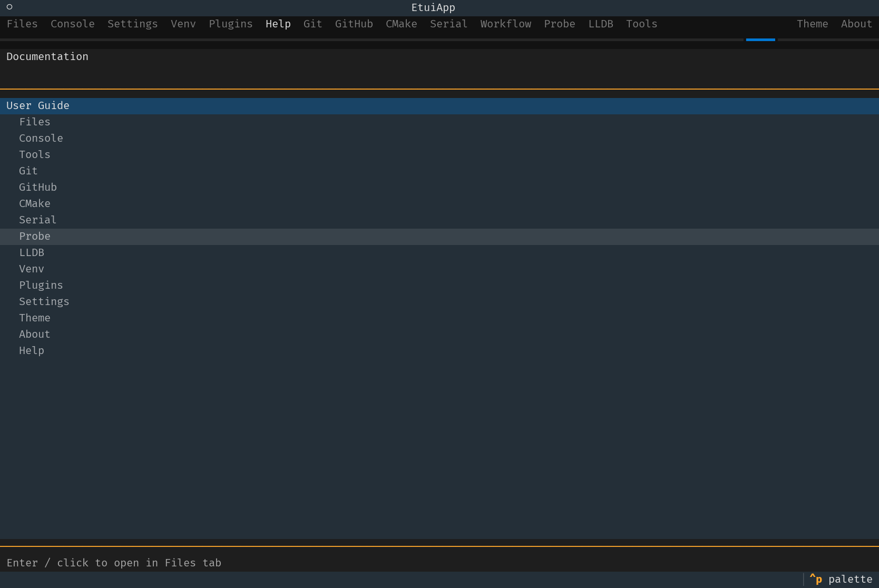The height and width of the screenshot is (588, 879).
Task: Open the command palette from the footer
Action: (x=841, y=580)
